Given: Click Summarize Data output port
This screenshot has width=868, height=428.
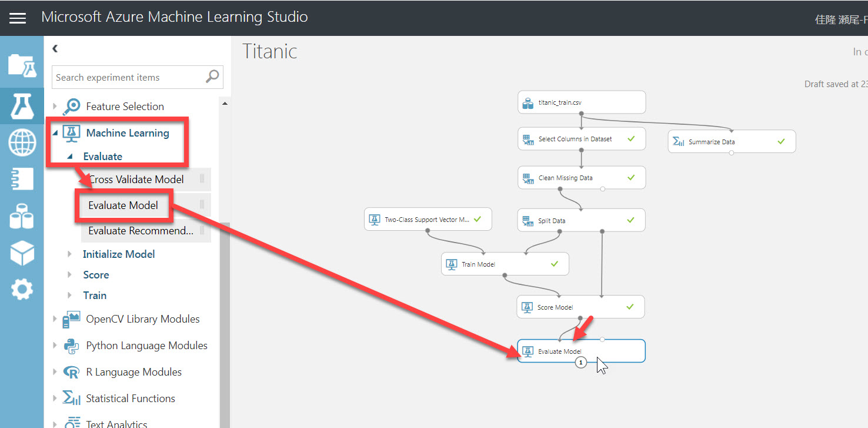Looking at the screenshot, I should point(731,152).
